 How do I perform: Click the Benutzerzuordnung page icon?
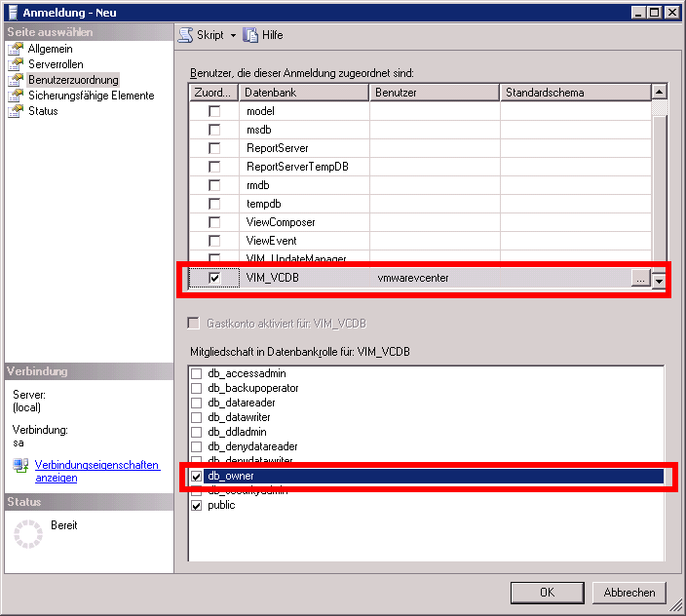click(x=16, y=80)
